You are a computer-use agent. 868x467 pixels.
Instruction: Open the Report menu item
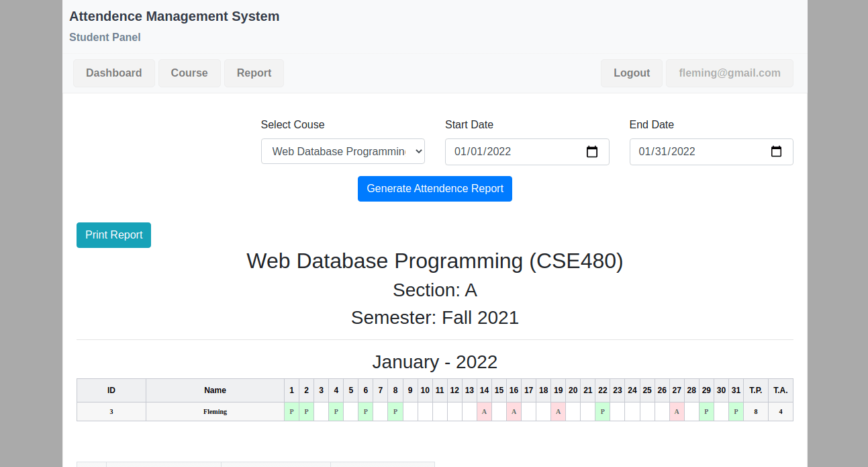point(254,73)
